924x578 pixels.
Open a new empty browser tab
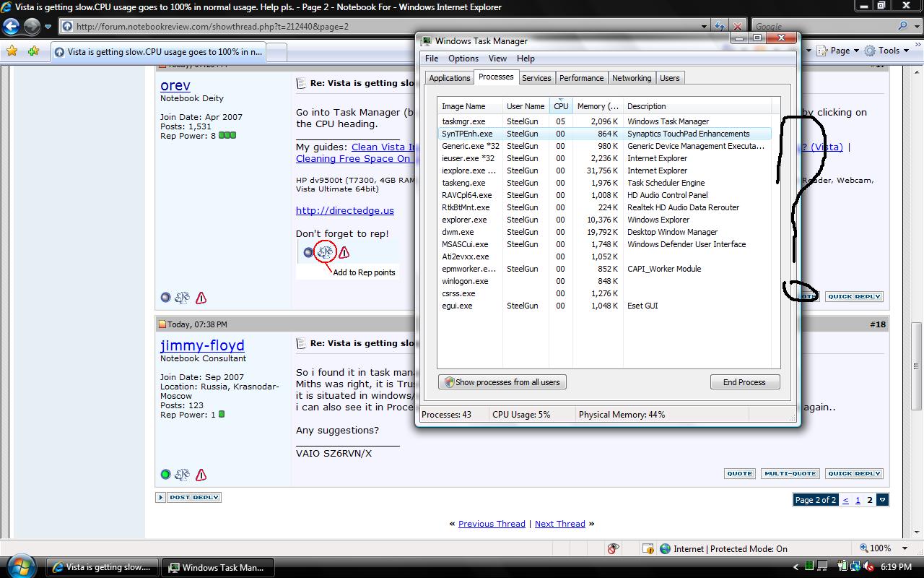click(x=277, y=52)
